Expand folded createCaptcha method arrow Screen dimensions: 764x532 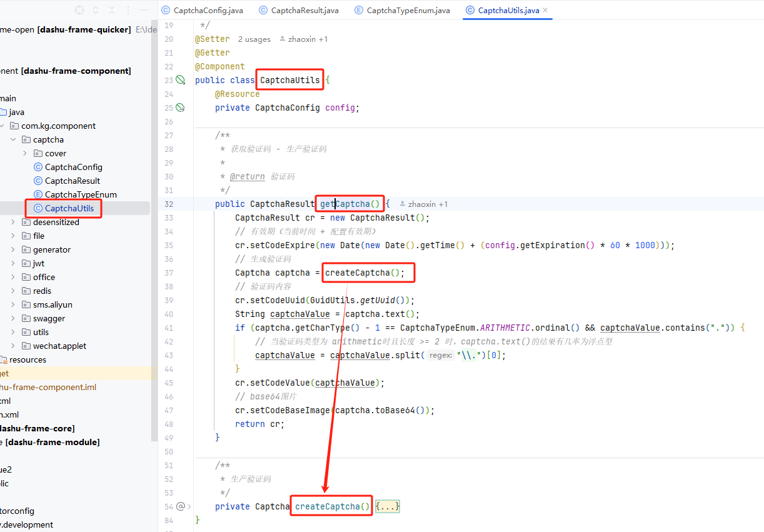(x=189, y=506)
